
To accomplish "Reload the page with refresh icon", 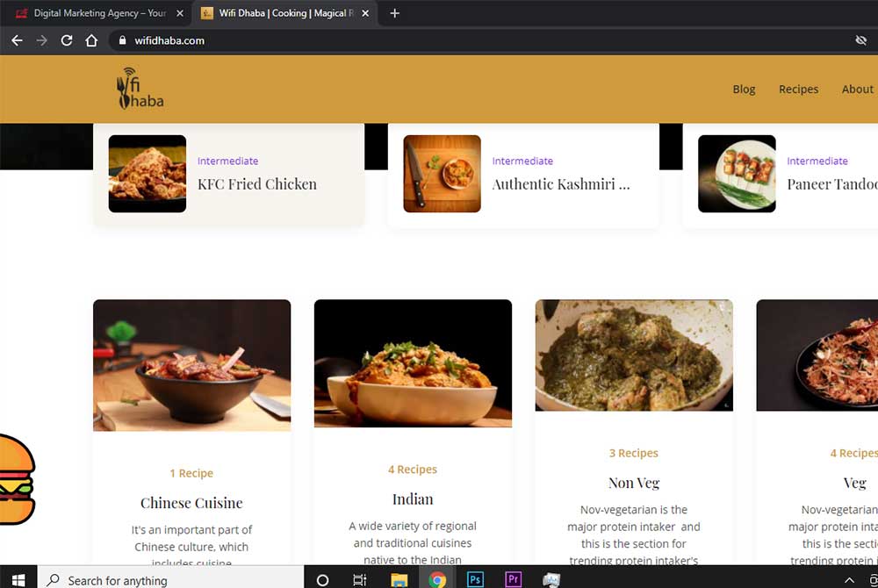I will coord(66,40).
